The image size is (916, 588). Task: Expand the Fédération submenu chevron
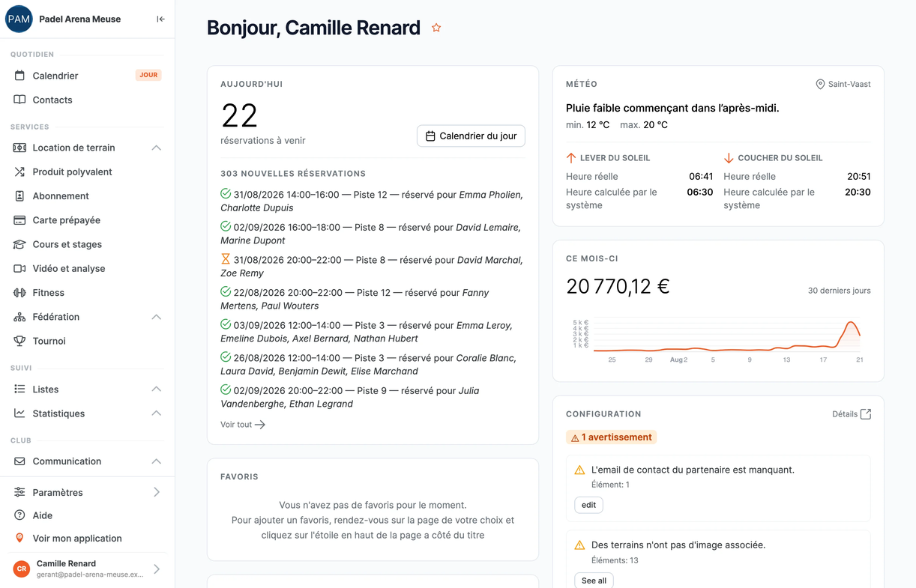[157, 317]
